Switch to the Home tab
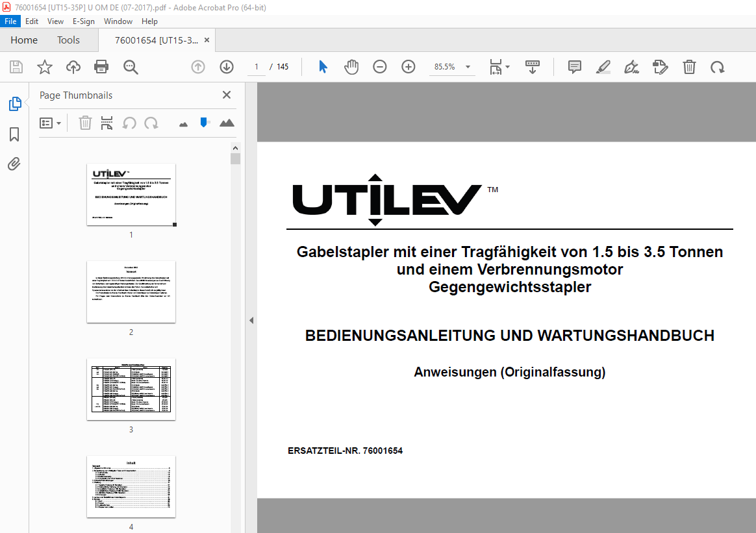Image resolution: width=756 pixels, height=533 pixels. tap(24, 40)
